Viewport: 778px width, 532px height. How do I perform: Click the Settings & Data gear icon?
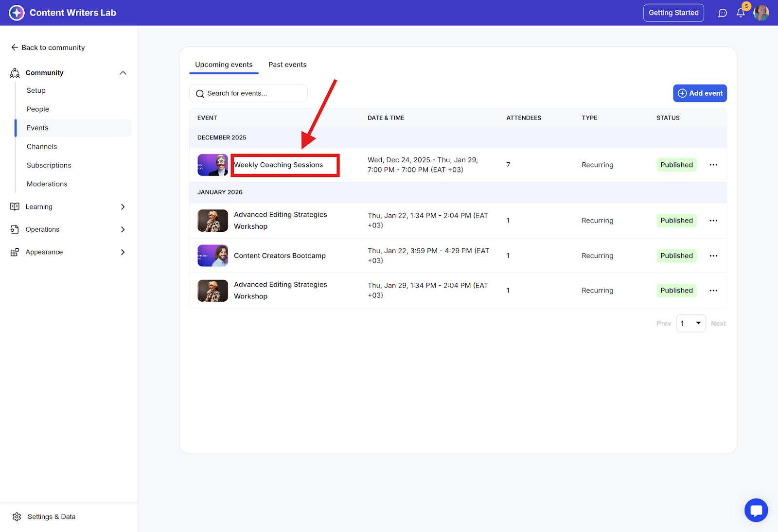point(17,516)
